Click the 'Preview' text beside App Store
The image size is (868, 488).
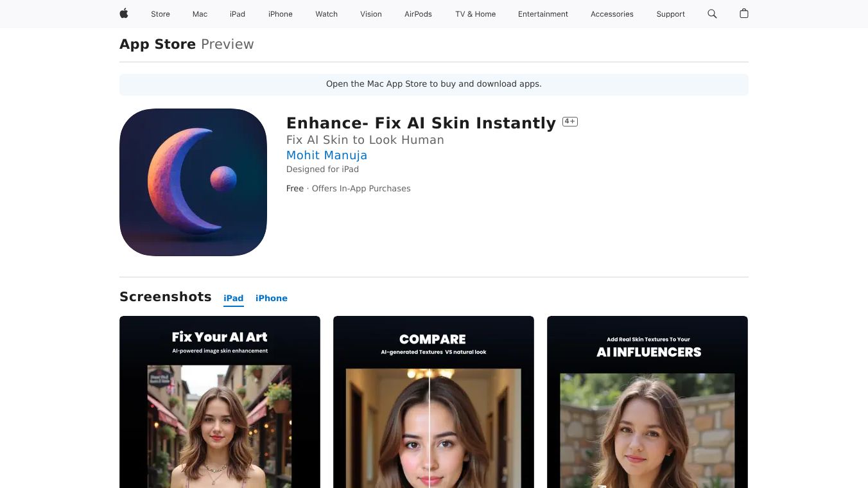pyautogui.click(x=227, y=44)
